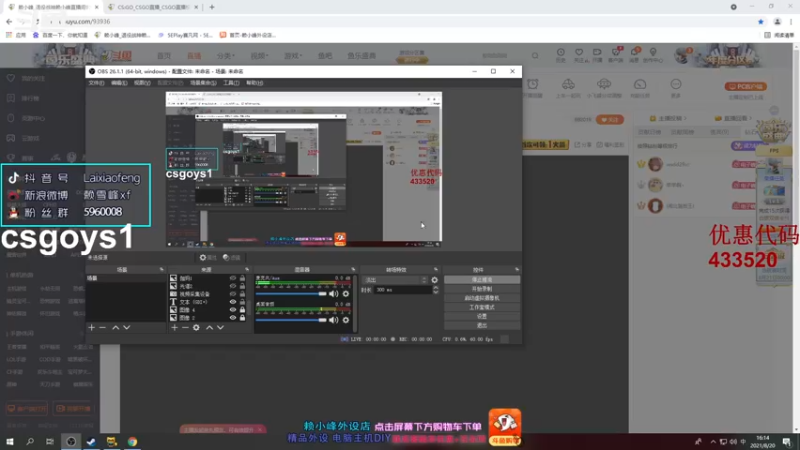800x450 pixels.
Task: Toggle the lock on the 视频采集设备 source
Action: (x=242, y=294)
